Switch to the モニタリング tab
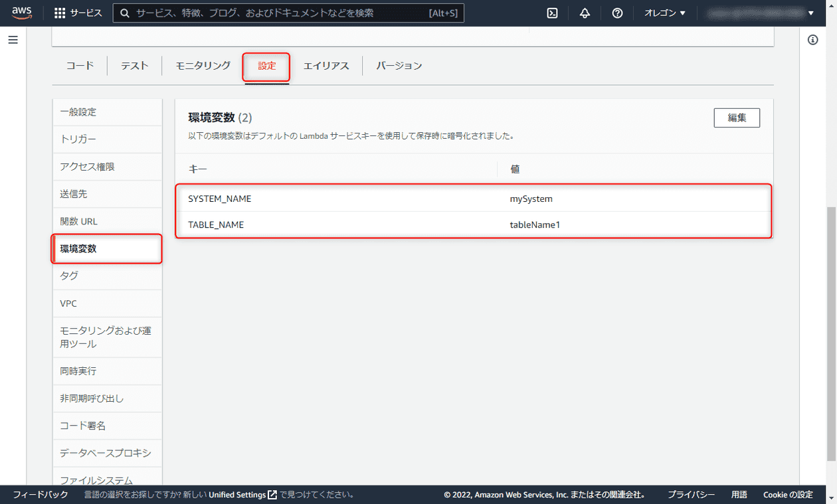 click(201, 65)
